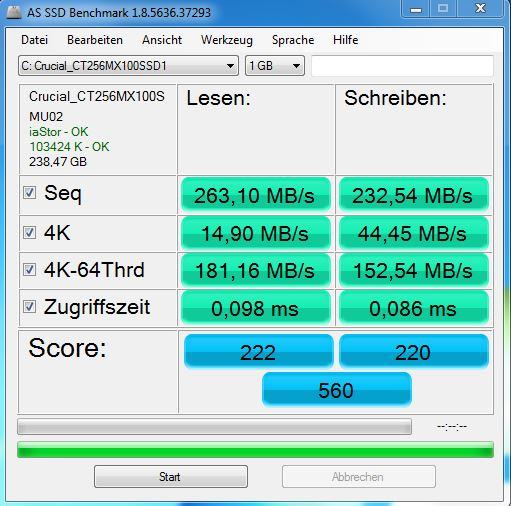This screenshot has height=506, width=511.
Task: Click the empty text field beside 1 GB
Action: tap(402, 66)
